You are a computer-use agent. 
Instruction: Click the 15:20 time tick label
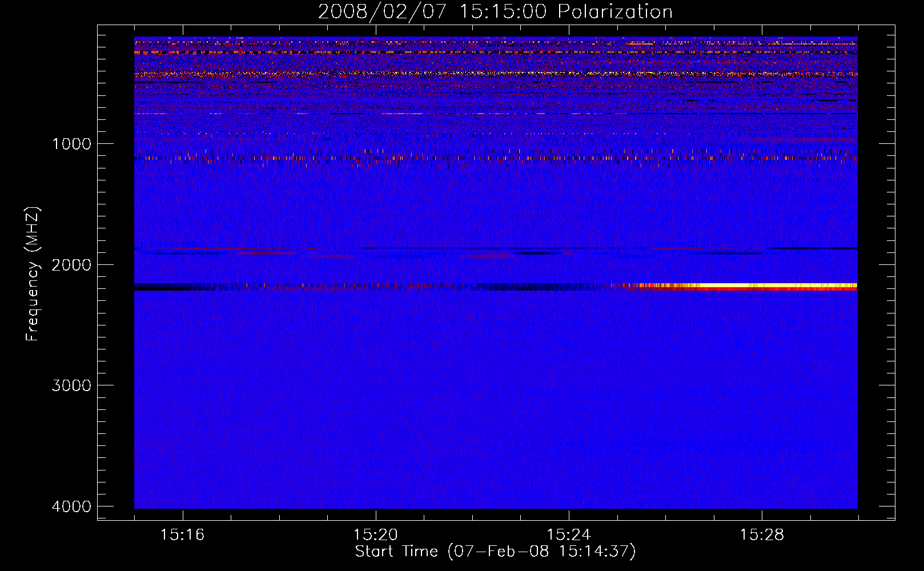(x=375, y=535)
